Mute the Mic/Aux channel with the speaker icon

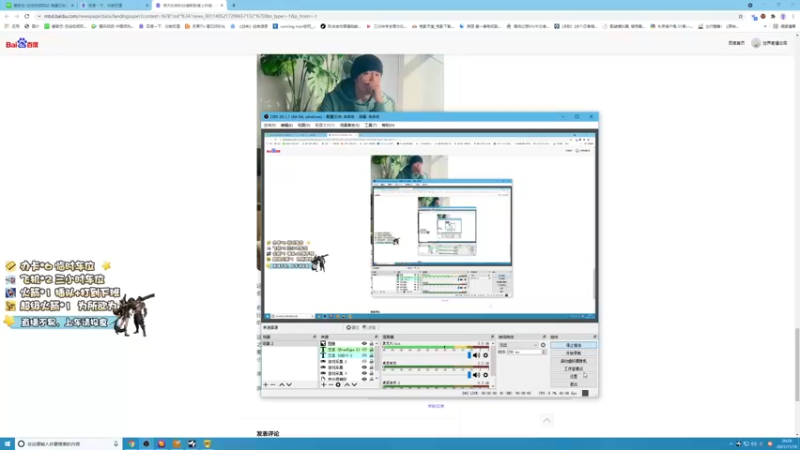click(x=476, y=355)
